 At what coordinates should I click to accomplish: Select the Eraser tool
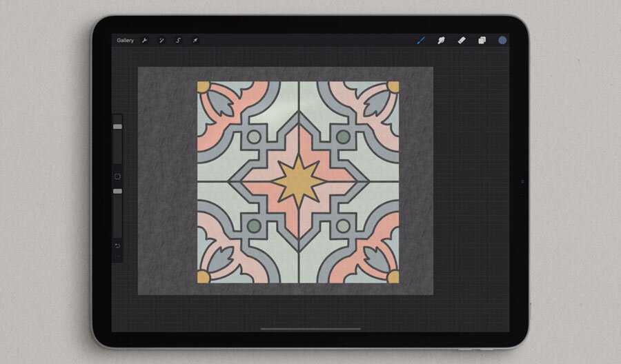(x=462, y=41)
